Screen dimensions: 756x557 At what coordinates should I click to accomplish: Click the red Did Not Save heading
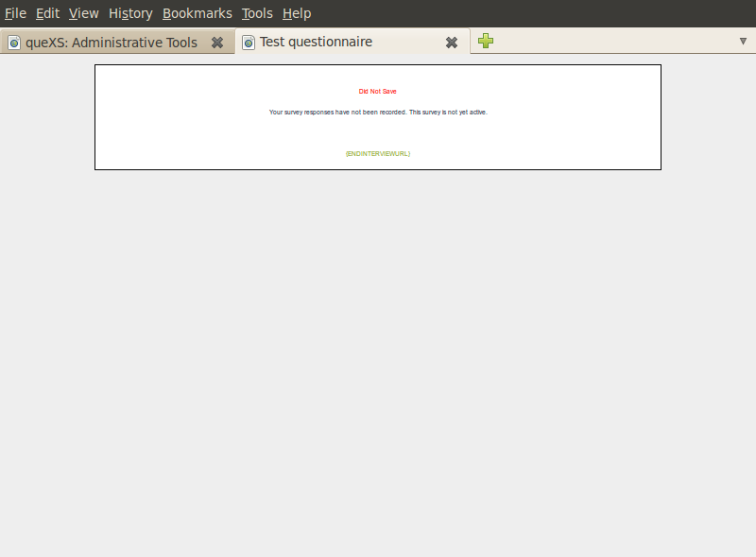tap(378, 92)
